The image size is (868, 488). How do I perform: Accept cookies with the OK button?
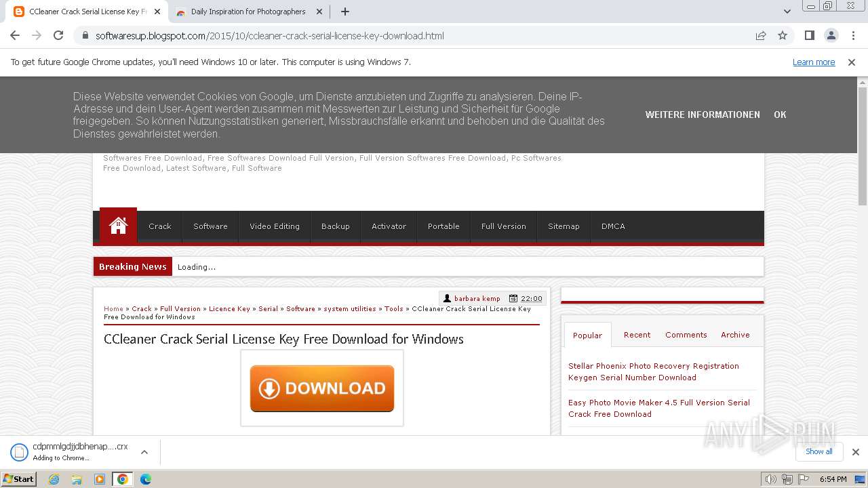[780, 115]
